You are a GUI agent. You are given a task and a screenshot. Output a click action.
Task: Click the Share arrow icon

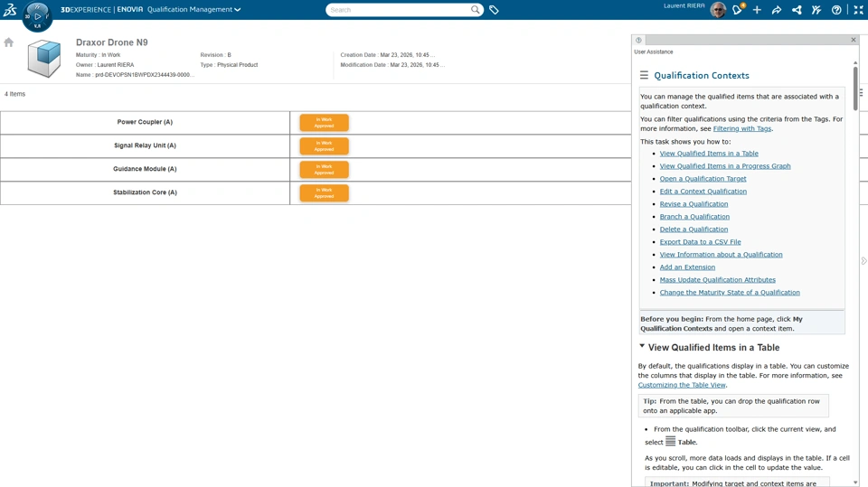click(777, 10)
